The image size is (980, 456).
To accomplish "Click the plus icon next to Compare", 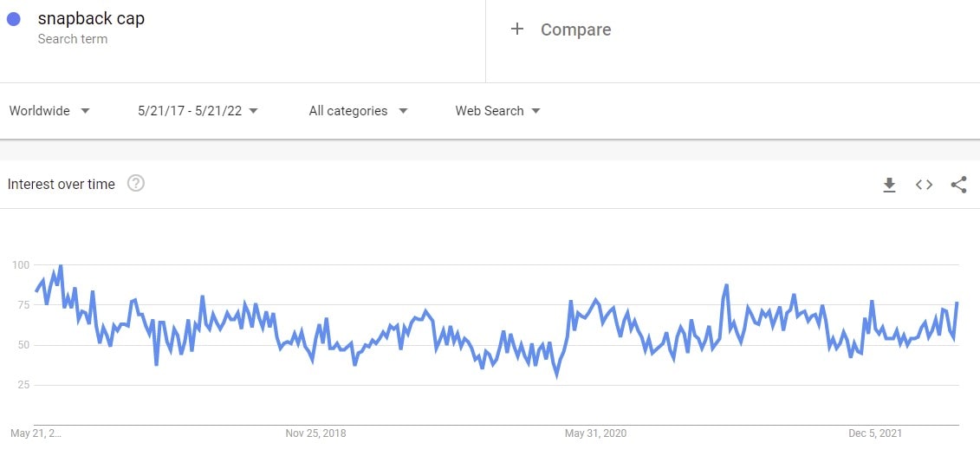I will pyautogui.click(x=517, y=29).
